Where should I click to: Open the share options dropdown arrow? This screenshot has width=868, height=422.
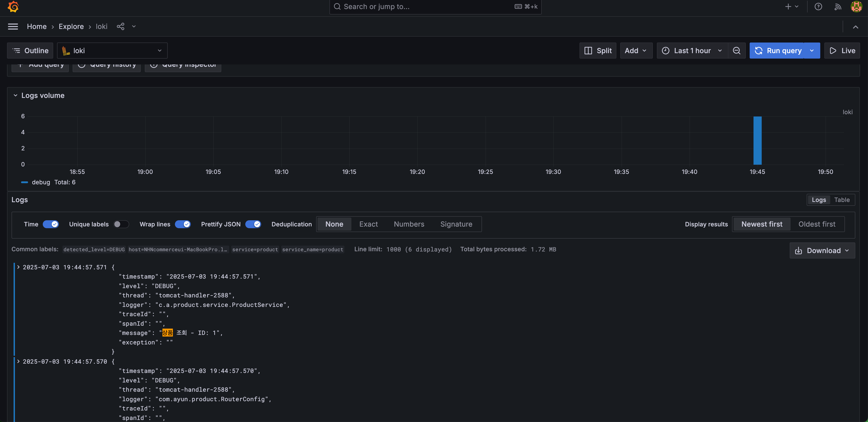pos(134,26)
